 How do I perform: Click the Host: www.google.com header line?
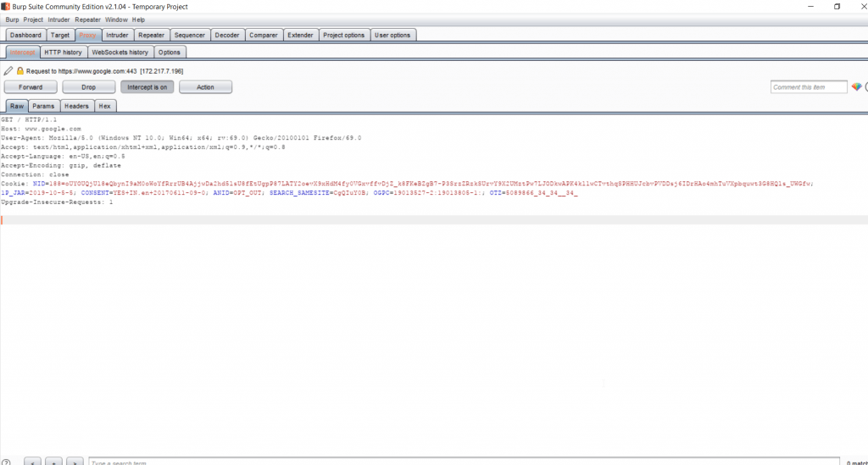pyautogui.click(x=41, y=129)
